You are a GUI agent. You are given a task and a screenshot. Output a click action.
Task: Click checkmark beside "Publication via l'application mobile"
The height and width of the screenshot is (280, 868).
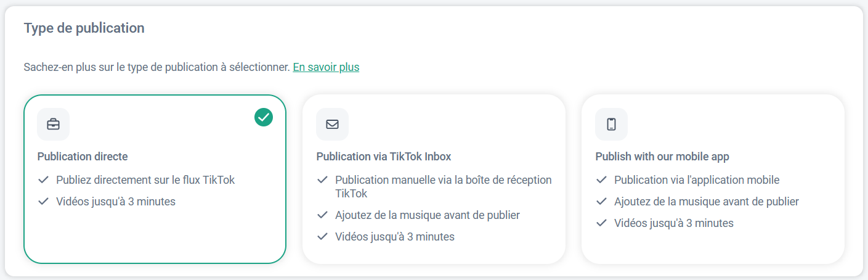[x=601, y=180]
